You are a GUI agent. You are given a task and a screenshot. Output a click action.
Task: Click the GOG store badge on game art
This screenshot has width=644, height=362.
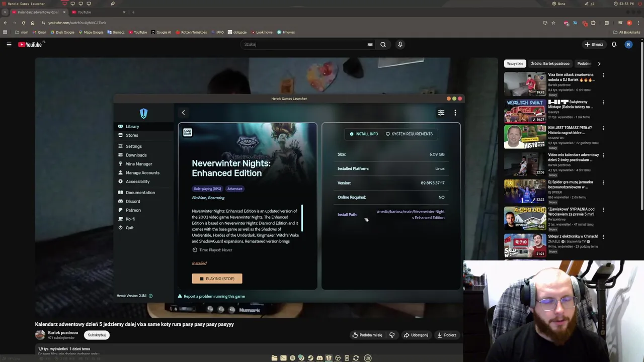pyautogui.click(x=188, y=132)
